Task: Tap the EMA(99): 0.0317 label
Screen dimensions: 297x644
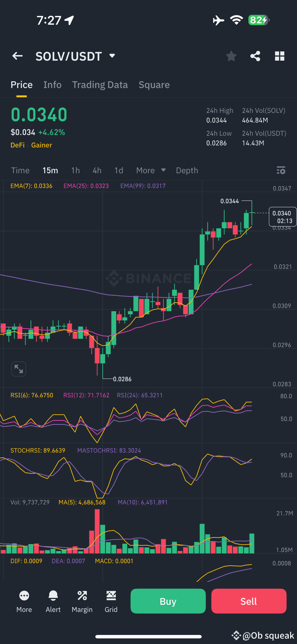Action: click(x=143, y=186)
